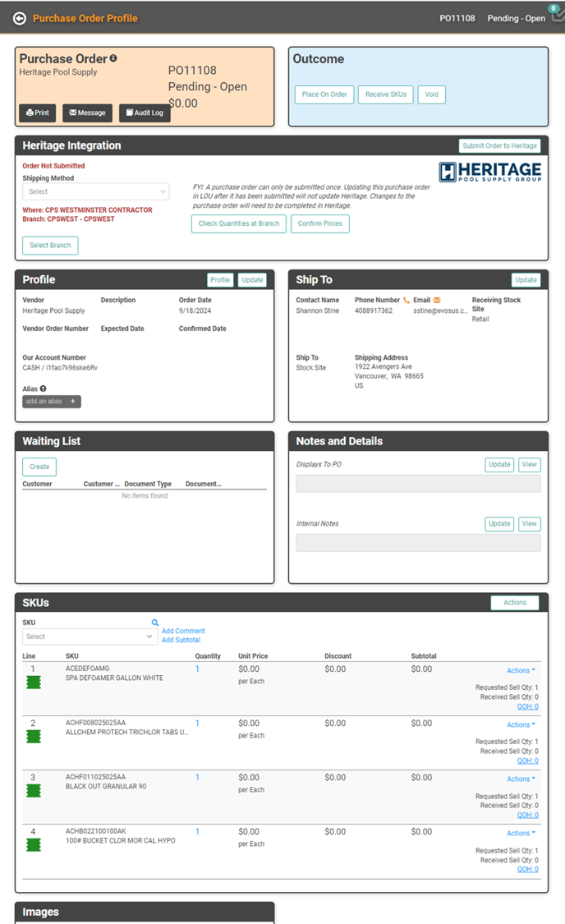Open the Actions menu in the SKUs header

click(x=515, y=603)
